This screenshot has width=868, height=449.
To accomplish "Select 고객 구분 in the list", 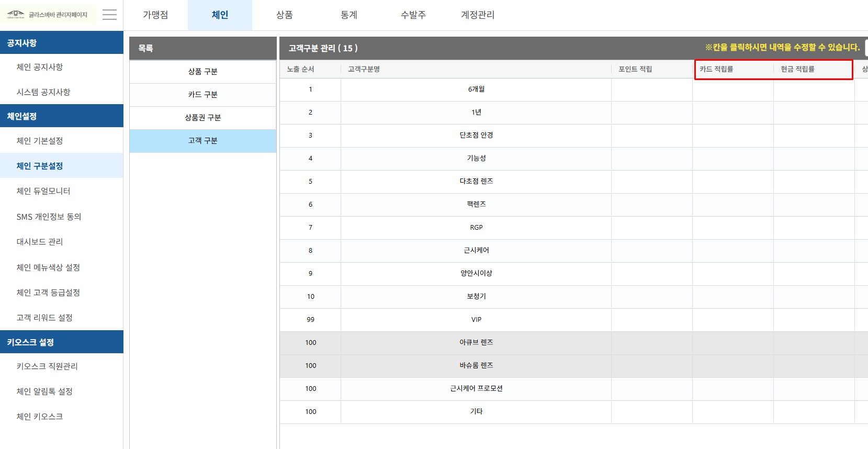I will [x=203, y=141].
